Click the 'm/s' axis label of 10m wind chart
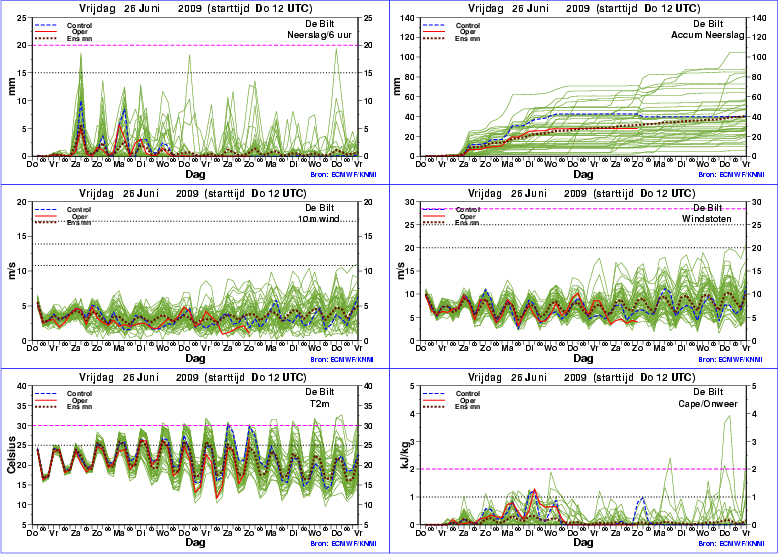This screenshot has height=554, width=778. (x=11, y=272)
